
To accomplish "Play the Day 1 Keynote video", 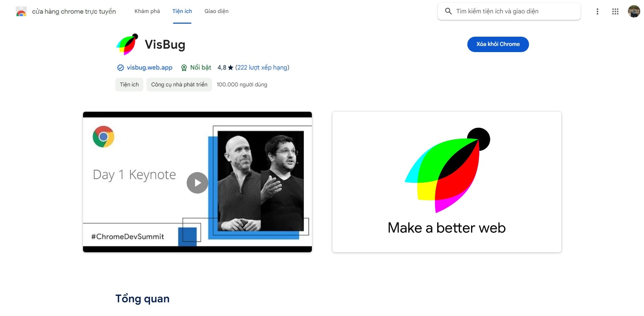I will click(x=197, y=183).
